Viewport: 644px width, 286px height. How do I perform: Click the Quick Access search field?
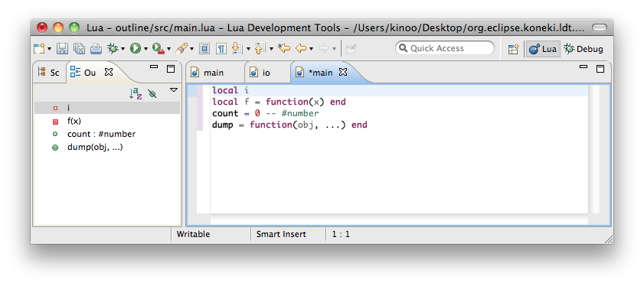(x=445, y=48)
